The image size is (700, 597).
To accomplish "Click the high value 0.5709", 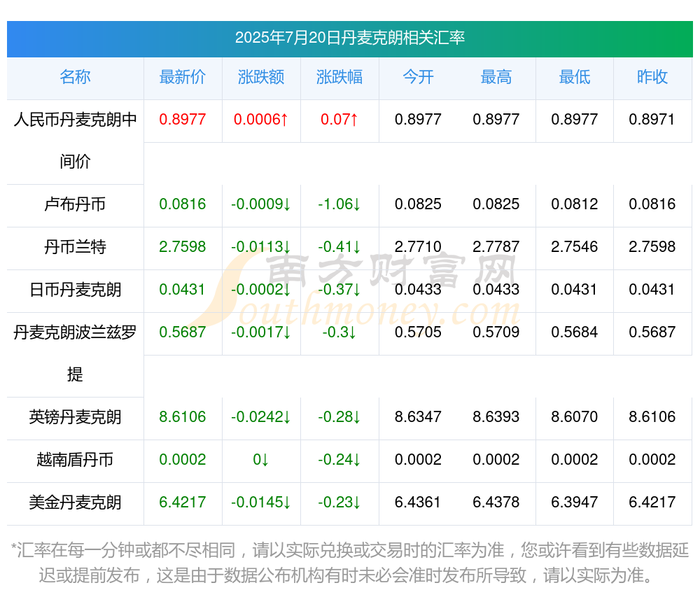I will tap(496, 332).
